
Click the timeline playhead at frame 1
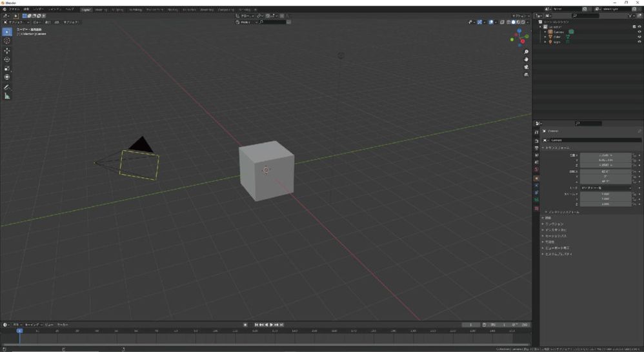click(x=19, y=331)
